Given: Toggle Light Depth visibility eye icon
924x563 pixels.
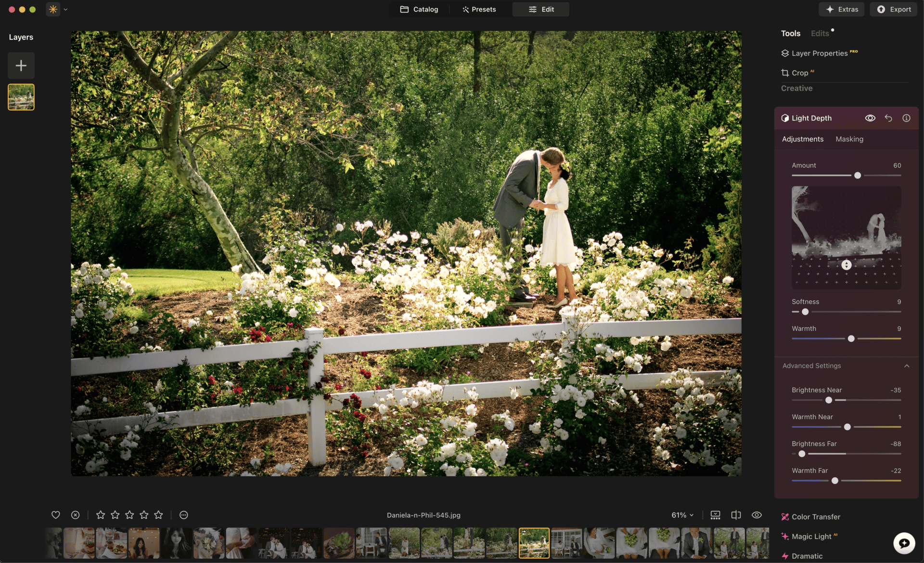Looking at the screenshot, I should [870, 118].
